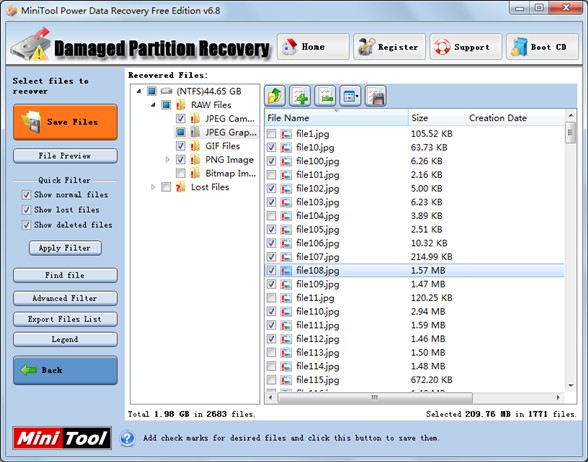
Task: Click the horizontal scrollbar thumb
Action: coord(375,397)
